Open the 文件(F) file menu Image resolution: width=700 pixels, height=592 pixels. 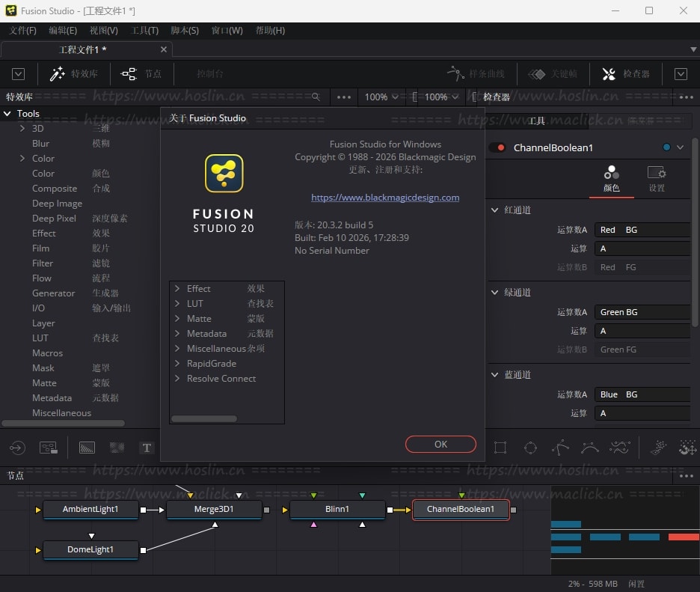22,31
